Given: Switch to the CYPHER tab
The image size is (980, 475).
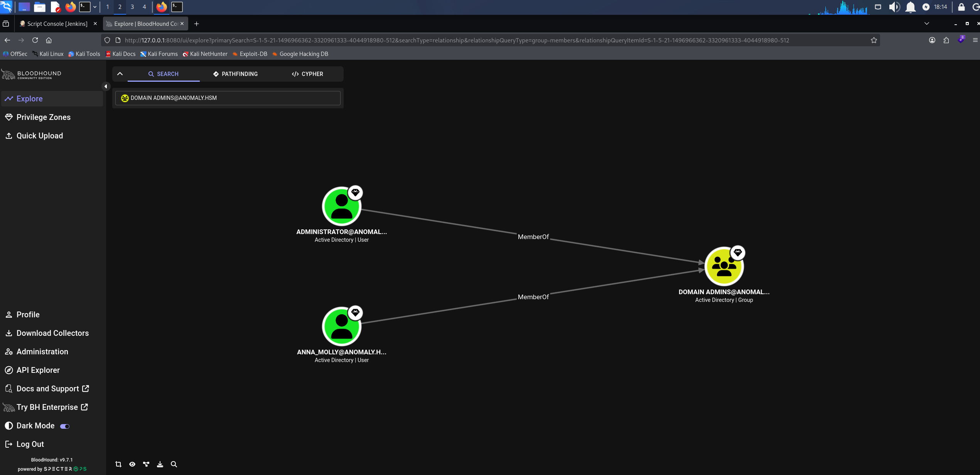Looking at the screenshot, I should tap(307, 74).
